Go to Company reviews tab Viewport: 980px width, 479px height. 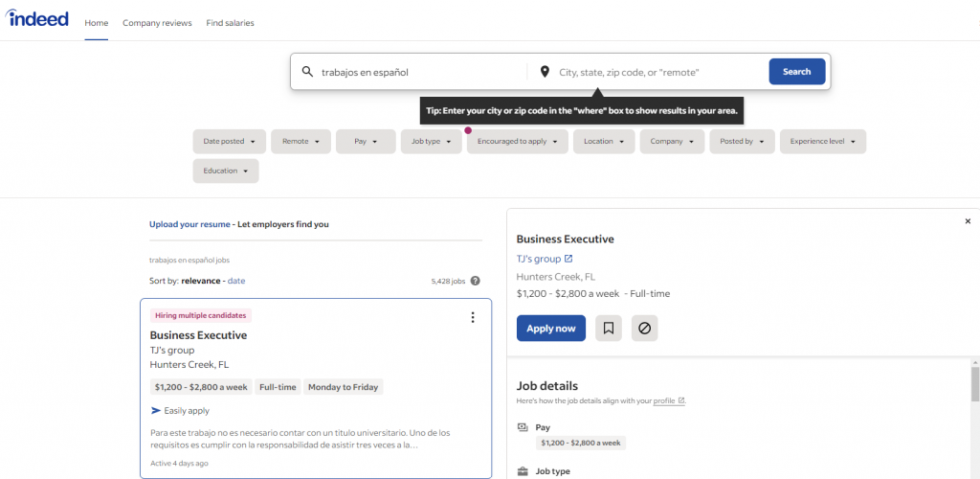[157, 23]
